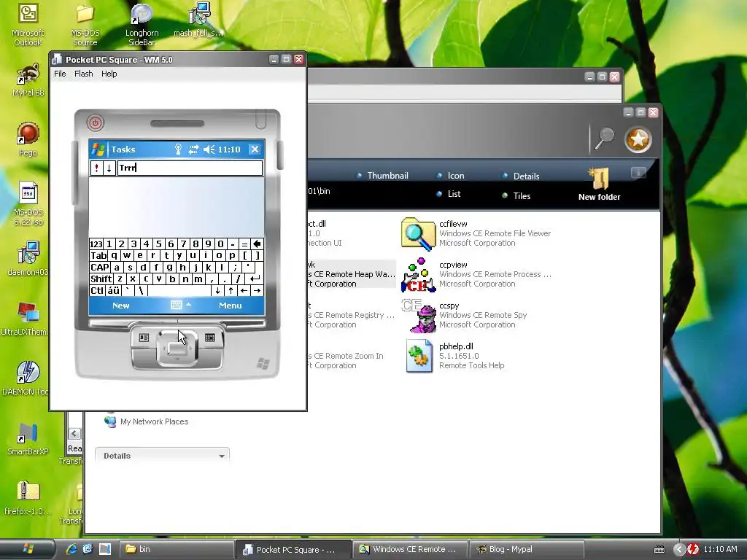This screenshot has width=747, height=560.
Task: Expand the Details panel chevron
Action: coord(222,456)
